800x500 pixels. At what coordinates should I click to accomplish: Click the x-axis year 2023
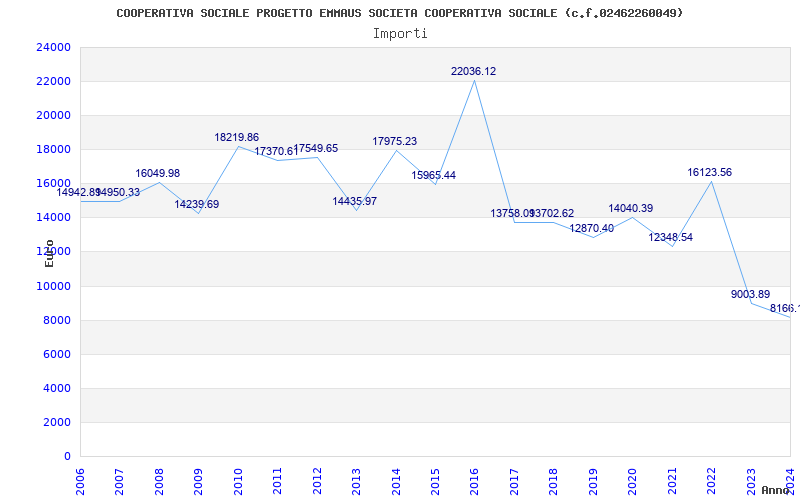(x=751, y=481)
